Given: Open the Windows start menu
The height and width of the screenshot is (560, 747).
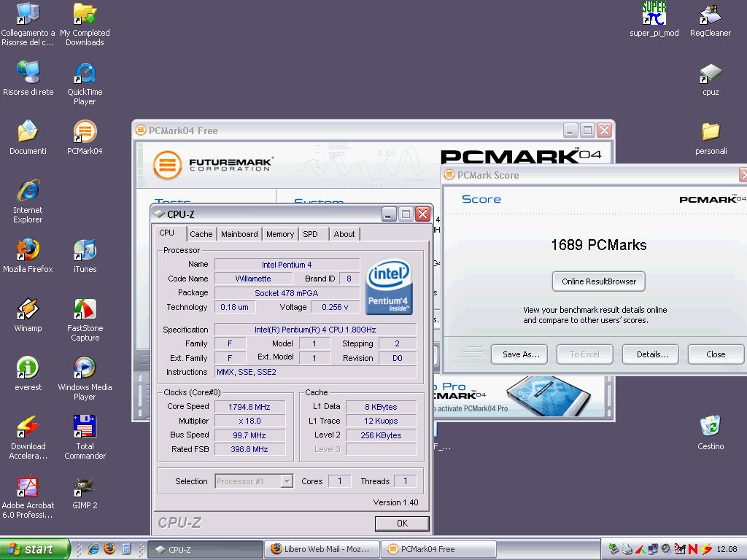Looking at the screenshot, I should (34, 549).
